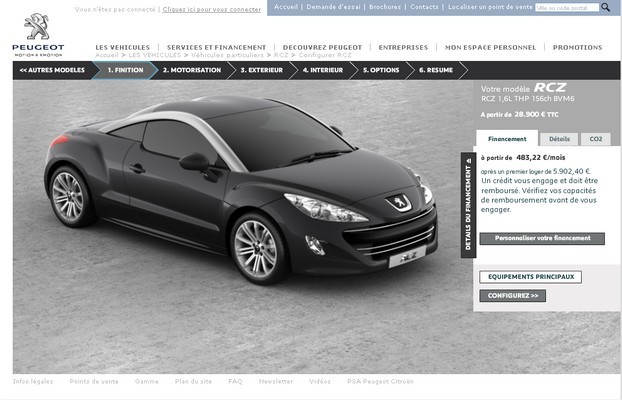The image size is (622, 400).
Task: Open PSA Peugeot Citroën footer link
Action: click(380, 381)
